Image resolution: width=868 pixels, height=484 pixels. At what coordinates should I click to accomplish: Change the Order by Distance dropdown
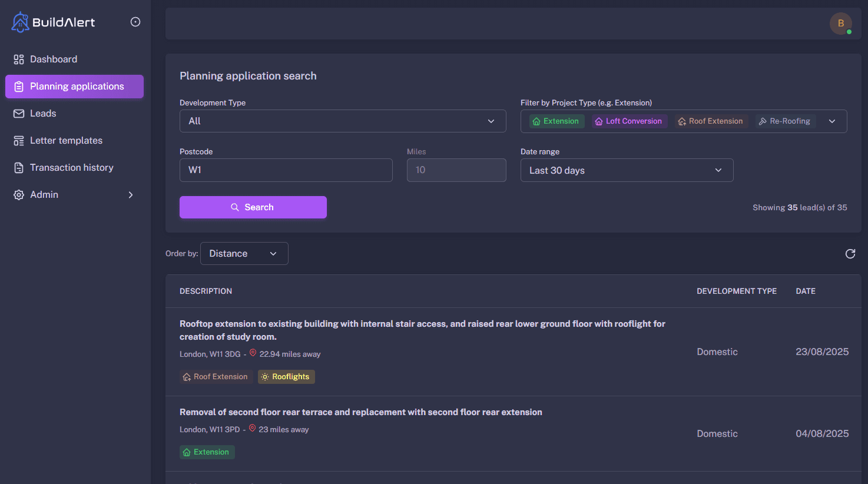(x=244, y=253)
